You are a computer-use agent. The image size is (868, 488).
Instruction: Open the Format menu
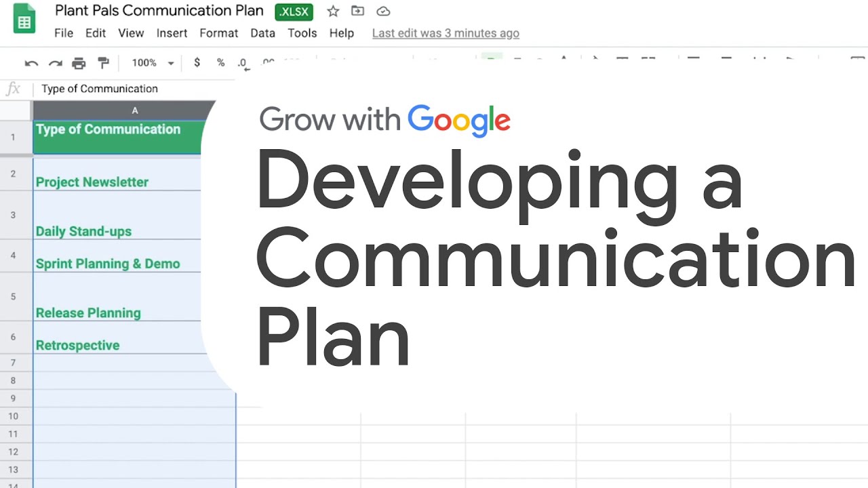[219, 33]
